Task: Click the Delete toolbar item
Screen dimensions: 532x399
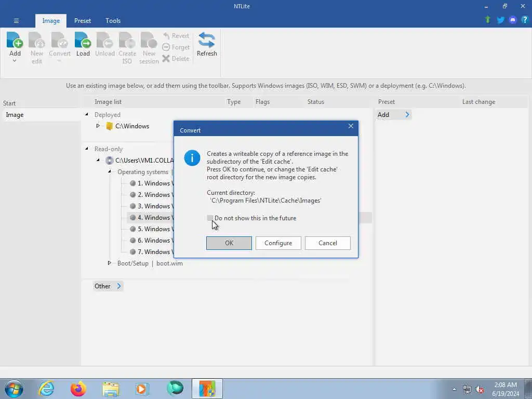Action: tap(176, 59)
